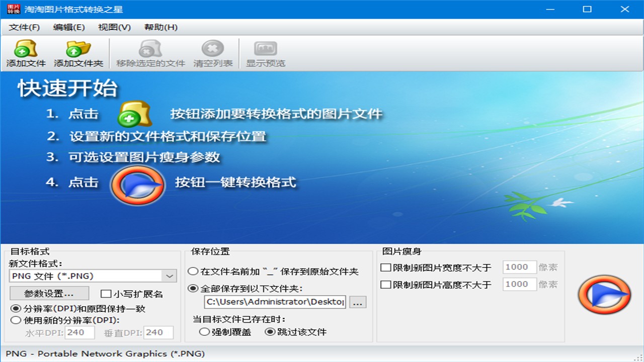
Task: Click the save folder path field
Action: pyautogui.click(x=275, y=302)
